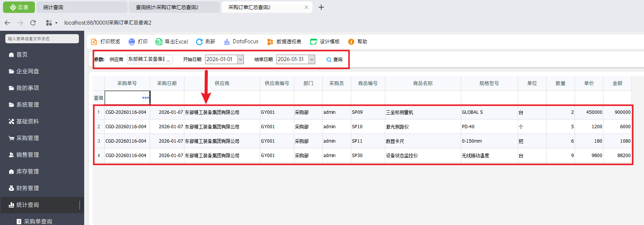The width and height of the screenshot is (644, 225).
Task: Select cell 激光测距仪
Action: (423, 127)
